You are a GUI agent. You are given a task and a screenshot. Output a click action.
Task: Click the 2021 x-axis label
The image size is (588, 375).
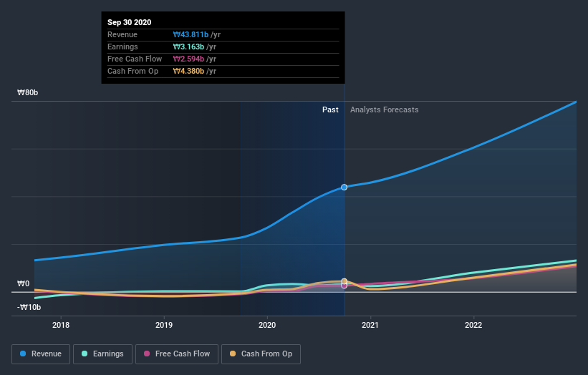(x=370, y=325)
